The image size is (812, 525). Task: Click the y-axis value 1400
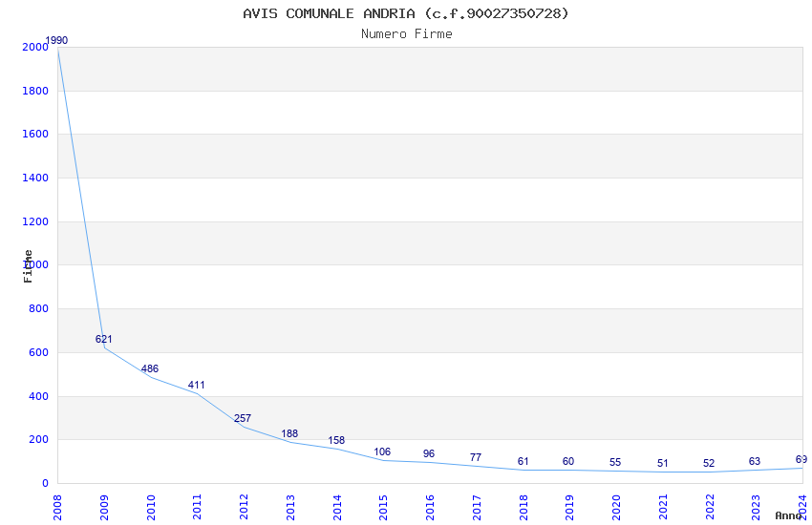[35, 178]
